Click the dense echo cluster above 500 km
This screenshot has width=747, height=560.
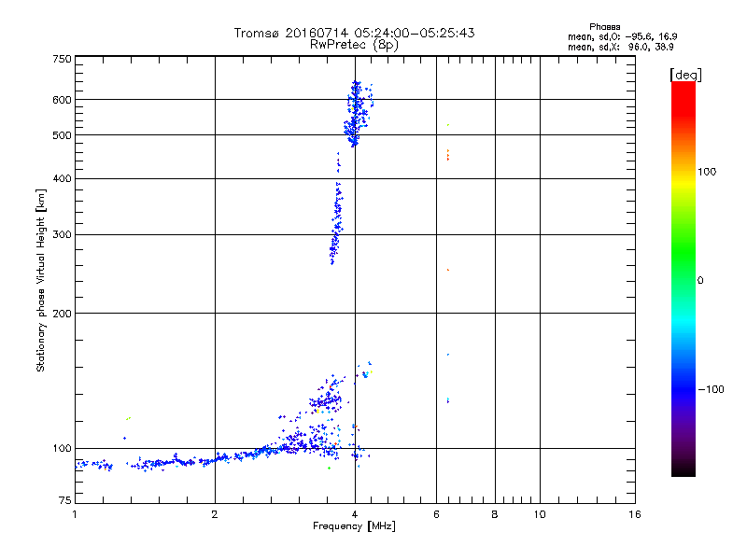point(358,114)
